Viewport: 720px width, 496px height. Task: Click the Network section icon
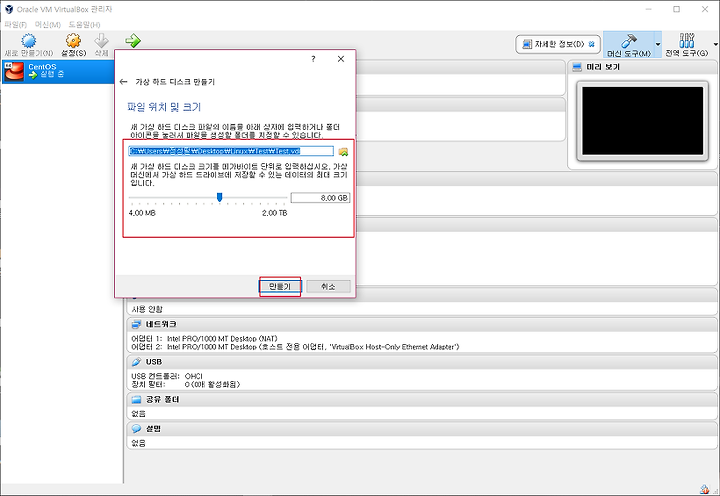pos(136,324)
